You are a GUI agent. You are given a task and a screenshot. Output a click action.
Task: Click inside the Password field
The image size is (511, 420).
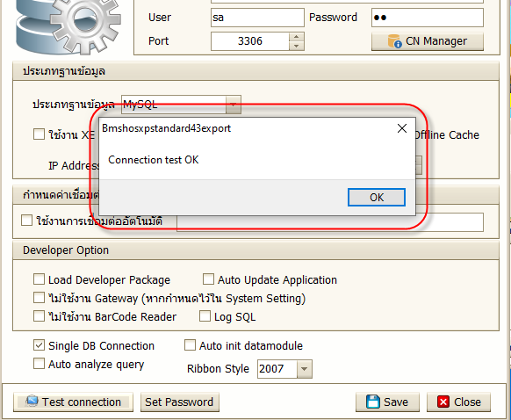coord(428,18)
